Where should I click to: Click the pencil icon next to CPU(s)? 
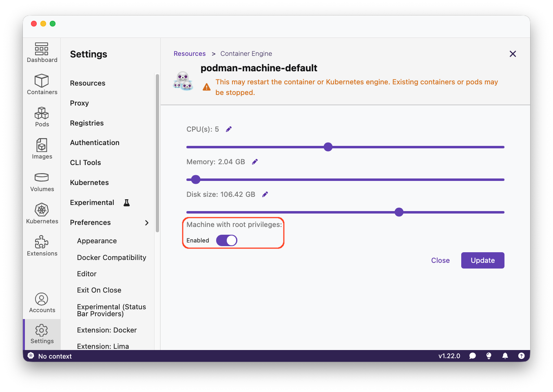(229, 129)
